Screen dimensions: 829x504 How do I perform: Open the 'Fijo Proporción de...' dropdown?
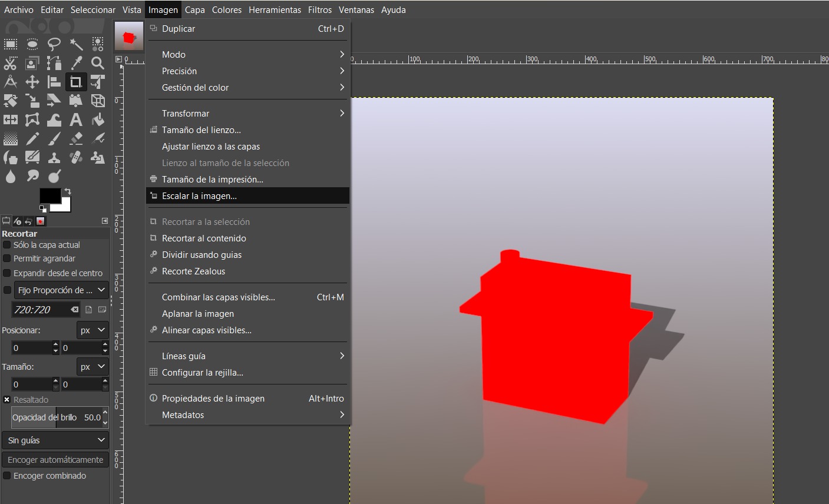point(61,290)
